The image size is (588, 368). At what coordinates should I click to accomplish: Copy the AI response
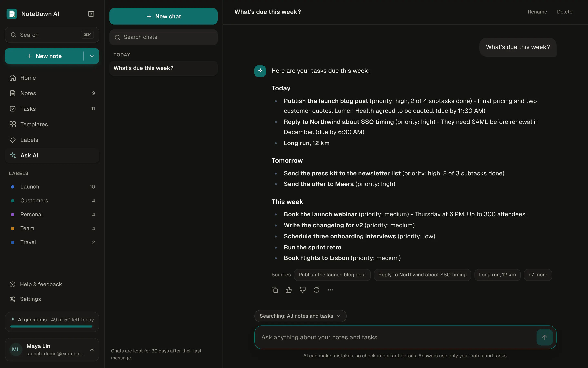pyautogui.click(x=275, y=290)
